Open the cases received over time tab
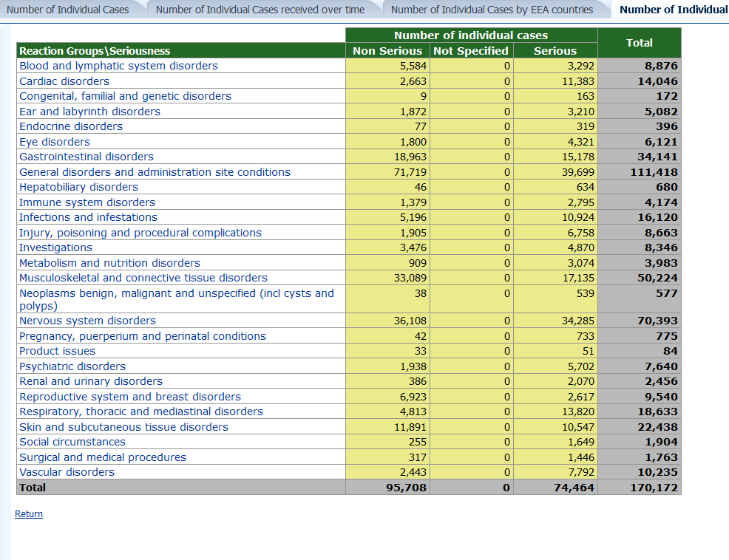The width and height of the screenshot is (729, 560). (260, 10)
